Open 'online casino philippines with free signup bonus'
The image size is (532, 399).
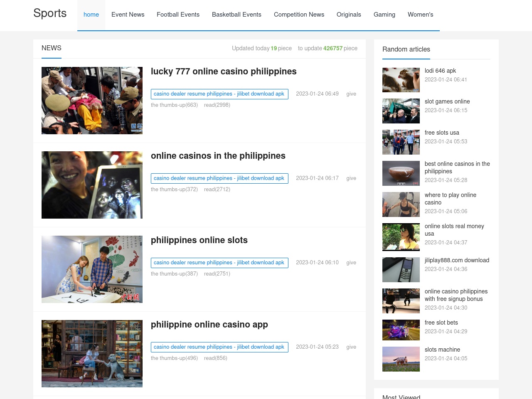[x=456, y=296]
